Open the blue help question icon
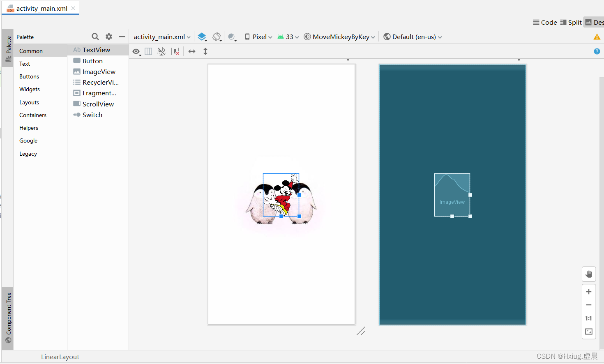Screen dimensions: 604x364 coord(597,51)
